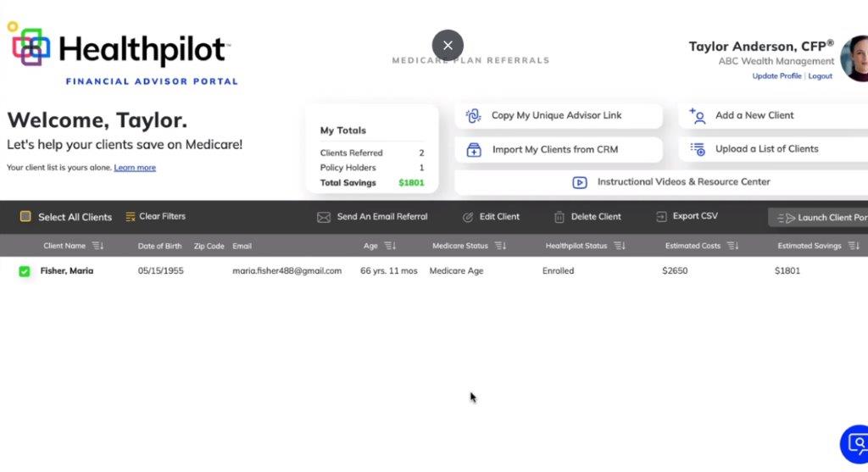
Task: Click estimated cost $2650
Action: [675, 271]
